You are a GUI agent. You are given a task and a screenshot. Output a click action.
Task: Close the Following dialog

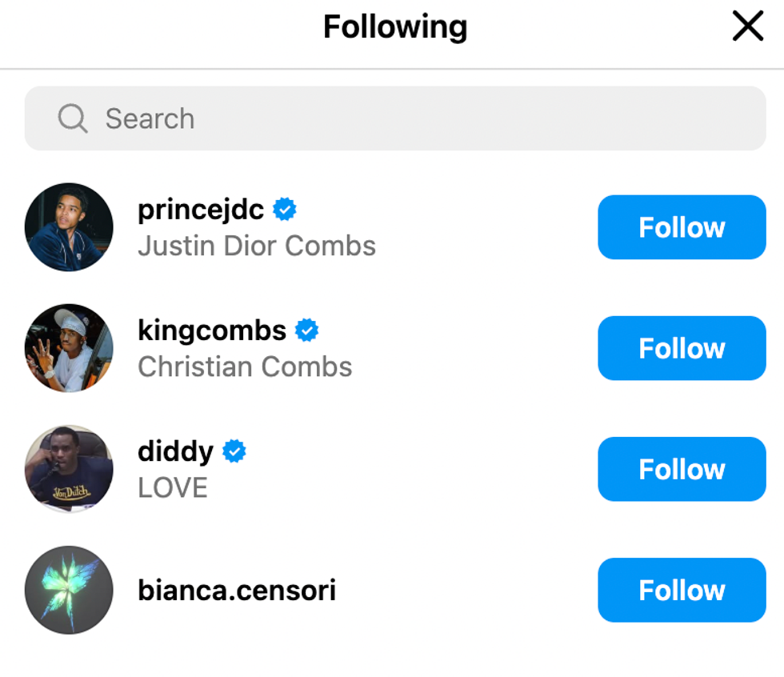click(x=748, y=27)
